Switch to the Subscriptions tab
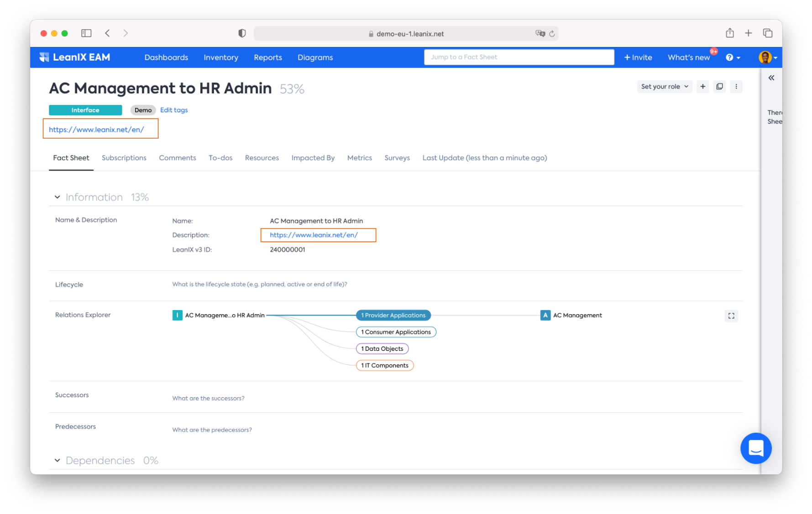The image size is (812, 514). [124, 158]
